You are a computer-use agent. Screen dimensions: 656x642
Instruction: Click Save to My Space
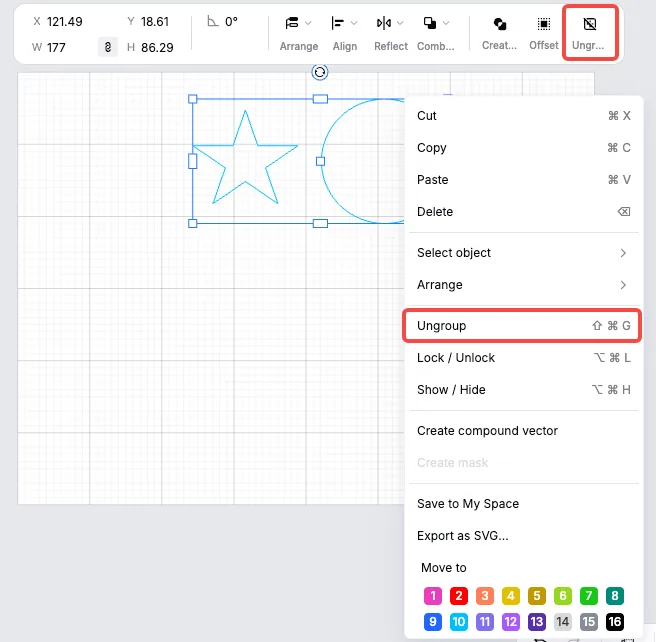(468, 504)
